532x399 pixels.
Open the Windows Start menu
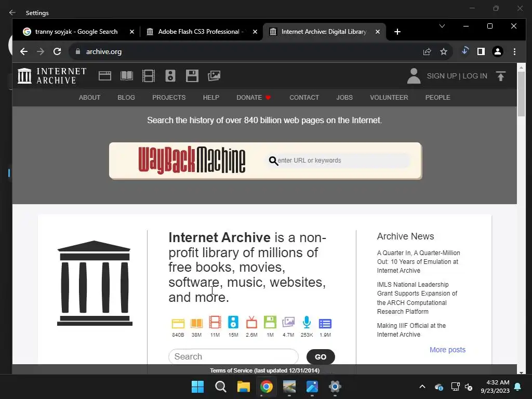click(x=197, y=387)
